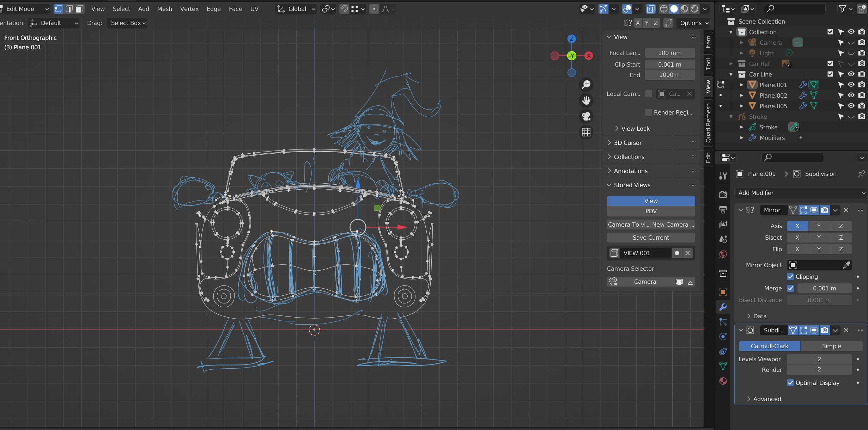The image size is (868, 430).
Task: Switch to the Item sidebar tab
Action: (708, 42)
